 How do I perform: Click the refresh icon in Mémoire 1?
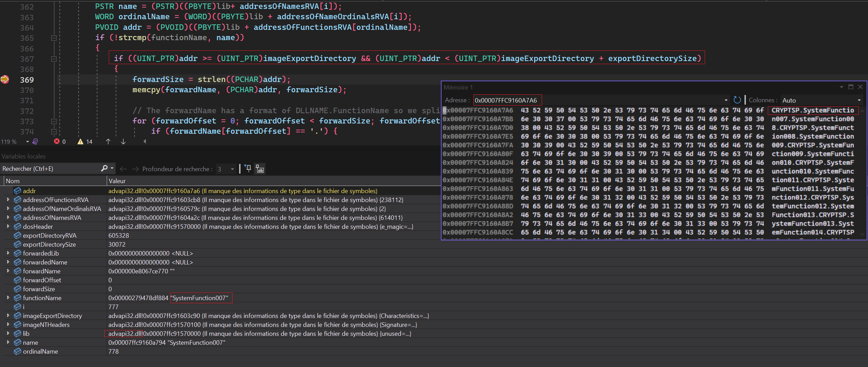pyautogui.click(x=737, y=100)
